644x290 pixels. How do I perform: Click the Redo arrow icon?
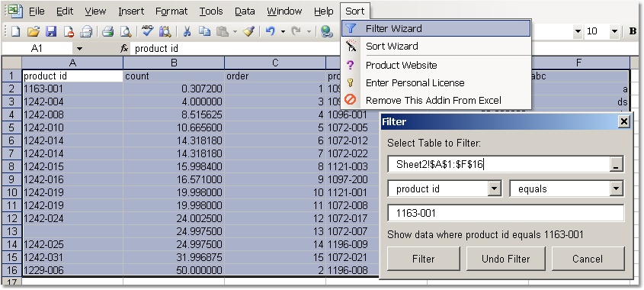pyautogui.click(x=296, y=31)
